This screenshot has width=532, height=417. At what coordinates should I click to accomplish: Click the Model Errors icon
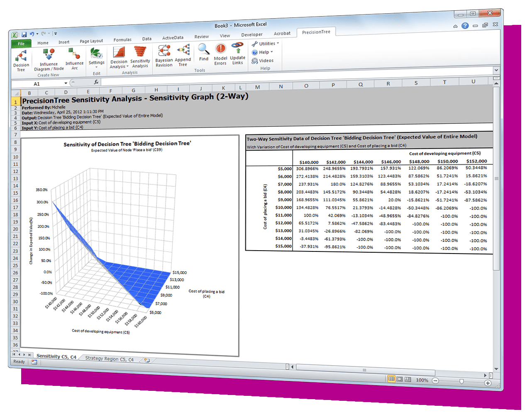coord(220,54)
